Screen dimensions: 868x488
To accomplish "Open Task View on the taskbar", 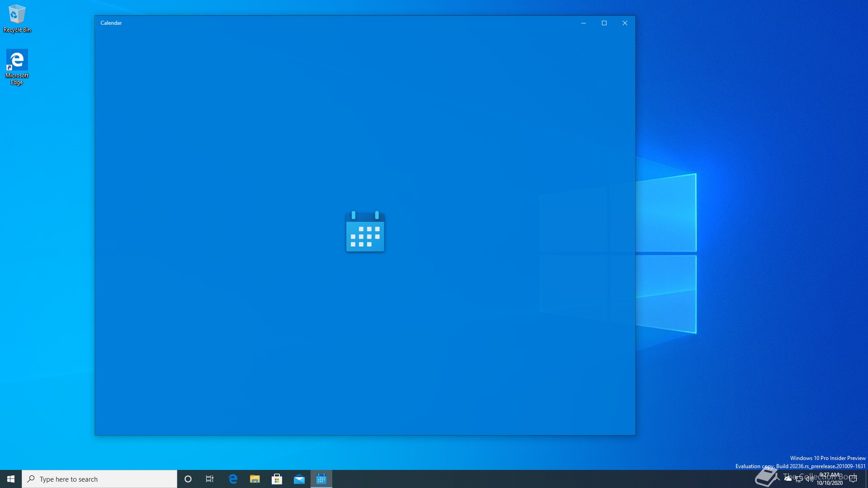I will (210, 479).
